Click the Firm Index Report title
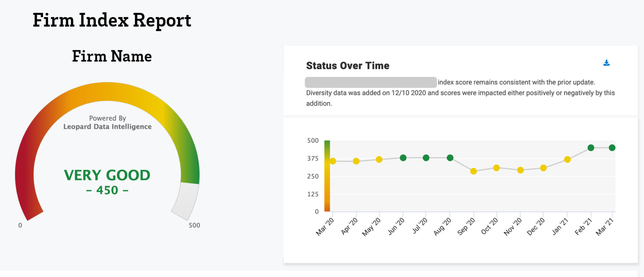Screen dimensions: 644x277 point(112,20)
